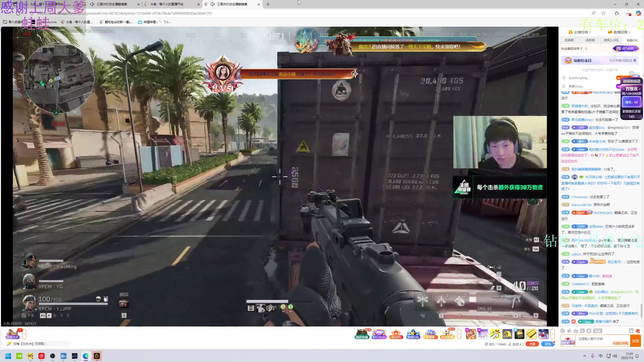Open the 收藏的弹幕 saved danmaku link
644x362 pixels.
pos(620,343)
